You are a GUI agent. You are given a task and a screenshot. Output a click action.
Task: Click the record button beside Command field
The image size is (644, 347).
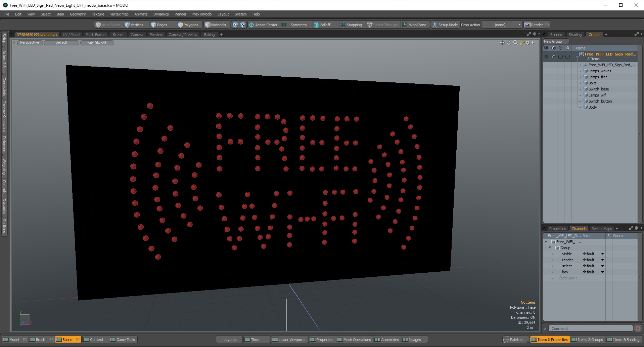(638, 329)
